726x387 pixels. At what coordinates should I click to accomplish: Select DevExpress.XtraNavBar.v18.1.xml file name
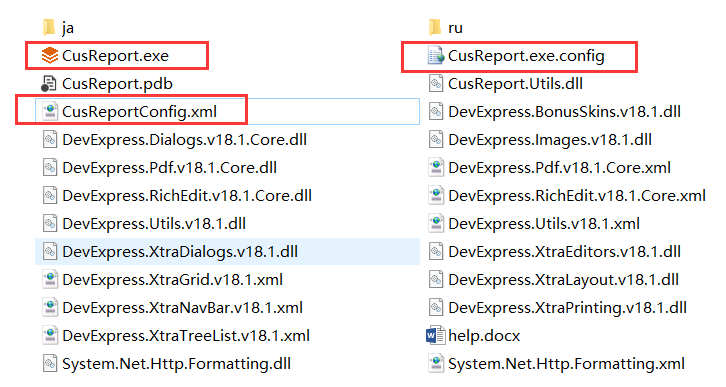[182, 308]
